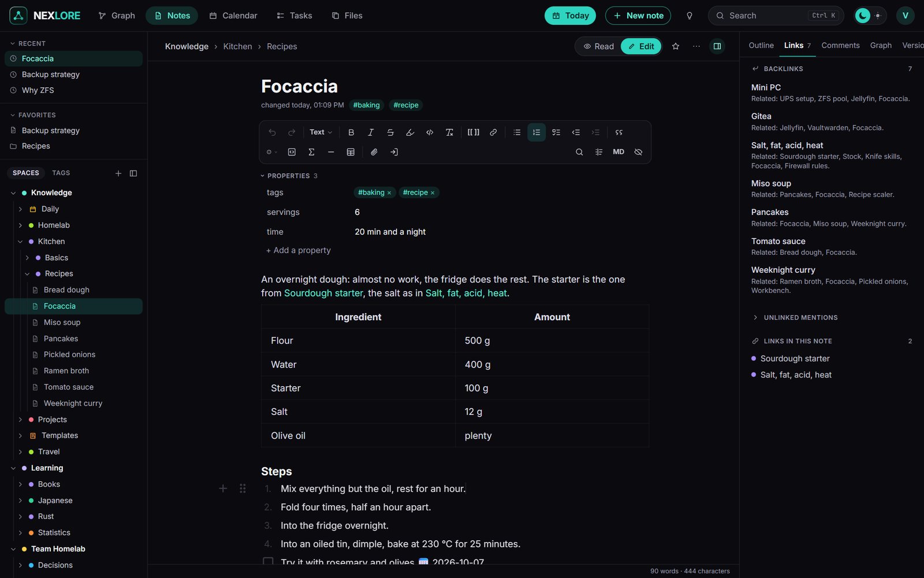Toggle Markdown source mode with MD button

[619, 152]
